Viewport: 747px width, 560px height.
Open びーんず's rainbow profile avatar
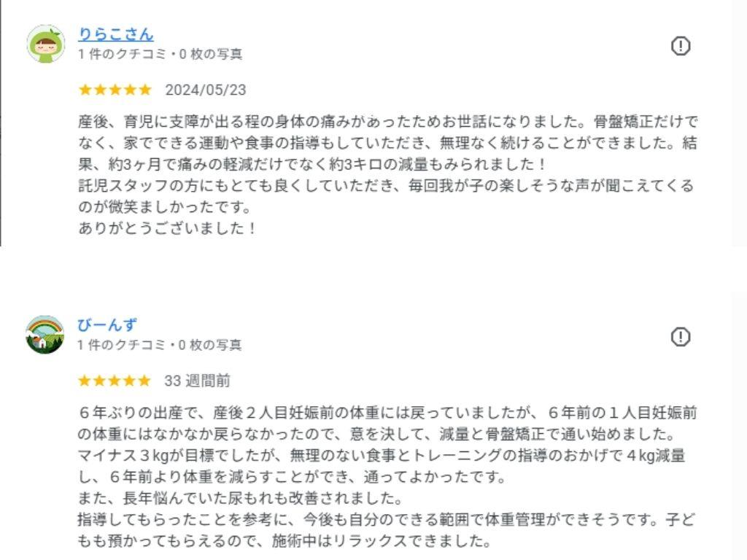tap(45, 335)
